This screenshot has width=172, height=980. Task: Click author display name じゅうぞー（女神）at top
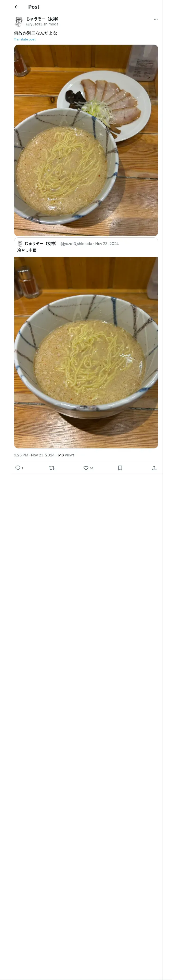[43, 19]
